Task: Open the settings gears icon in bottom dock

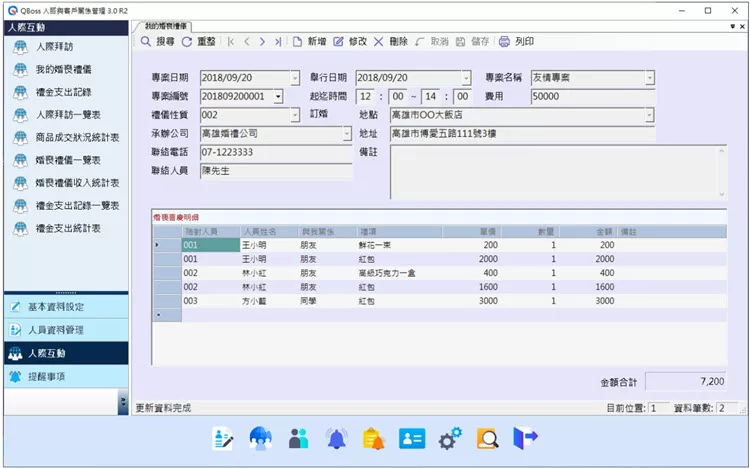Action: 450,438
